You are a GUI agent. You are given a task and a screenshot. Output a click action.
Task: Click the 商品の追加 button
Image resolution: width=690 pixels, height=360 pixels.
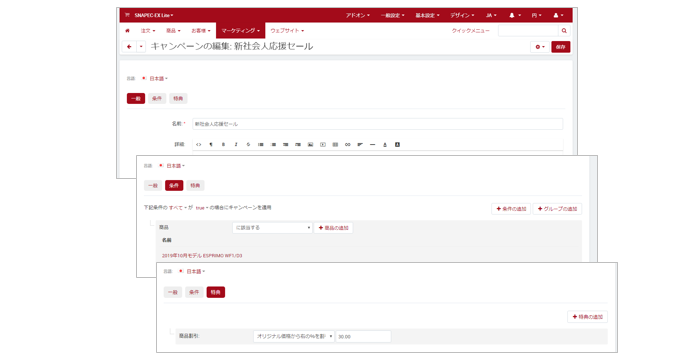coord(333,228)
